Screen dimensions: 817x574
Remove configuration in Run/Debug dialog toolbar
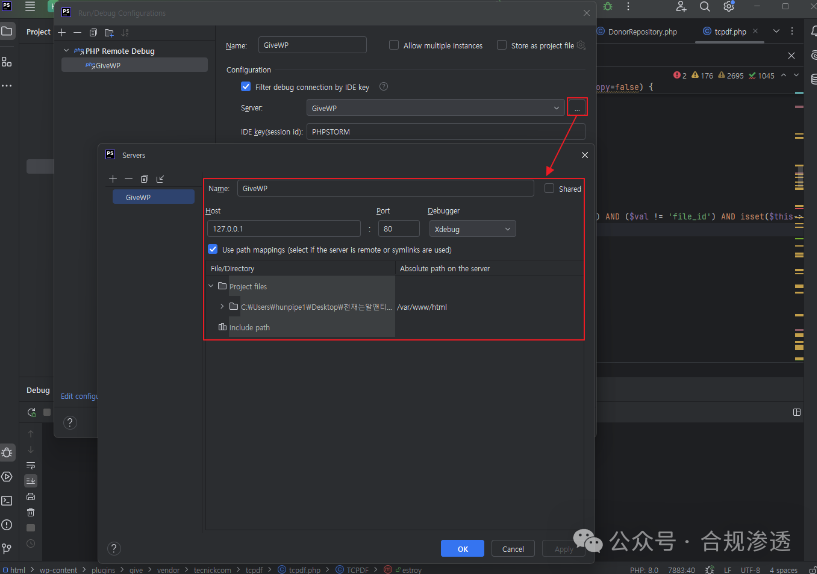click(x=77, y=32)
